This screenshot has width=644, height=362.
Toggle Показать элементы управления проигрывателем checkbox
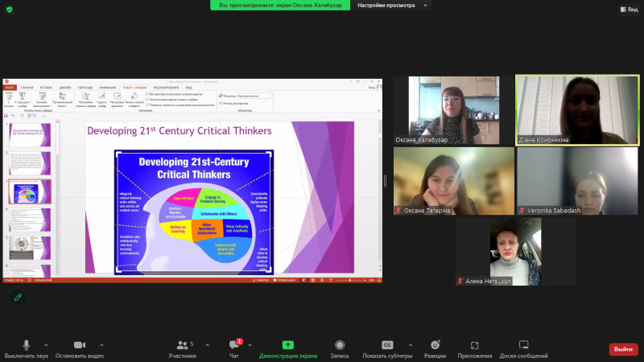[x=147, y=105]
